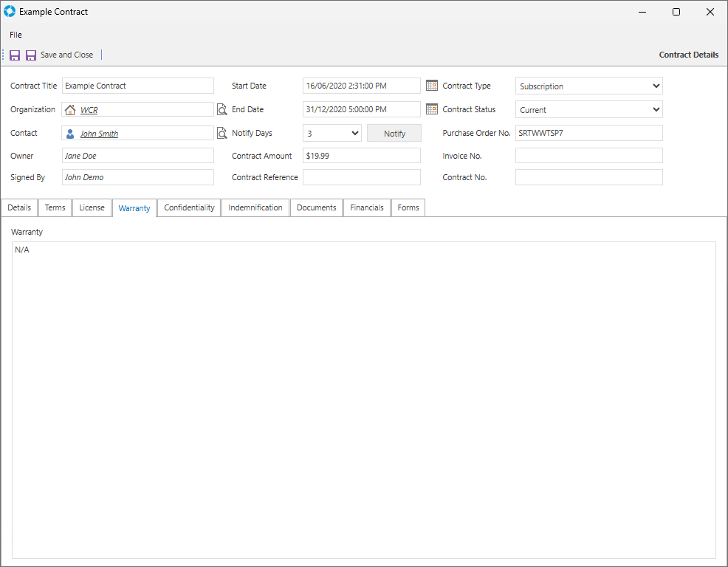Image resolution: width=728 pixels, height=567 pixels.
Task: Open the End Date calendar picker
Action: point(432,109)
